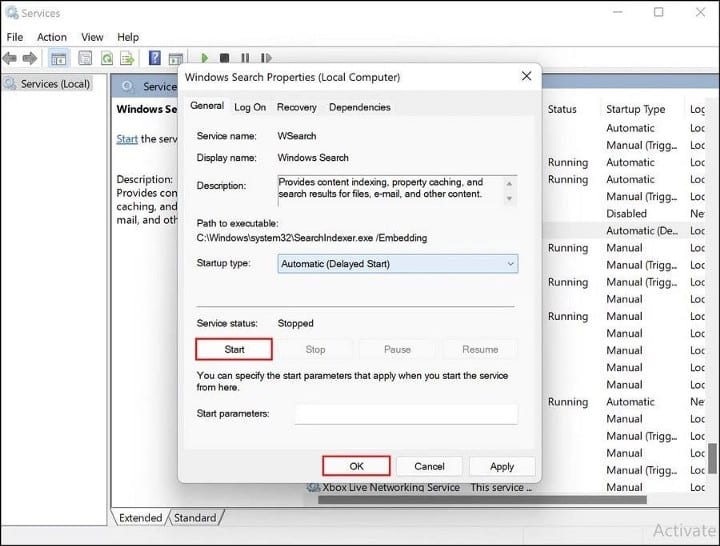Click the Stop Service square icon
The image size is (720, 546).
(225, 58)
